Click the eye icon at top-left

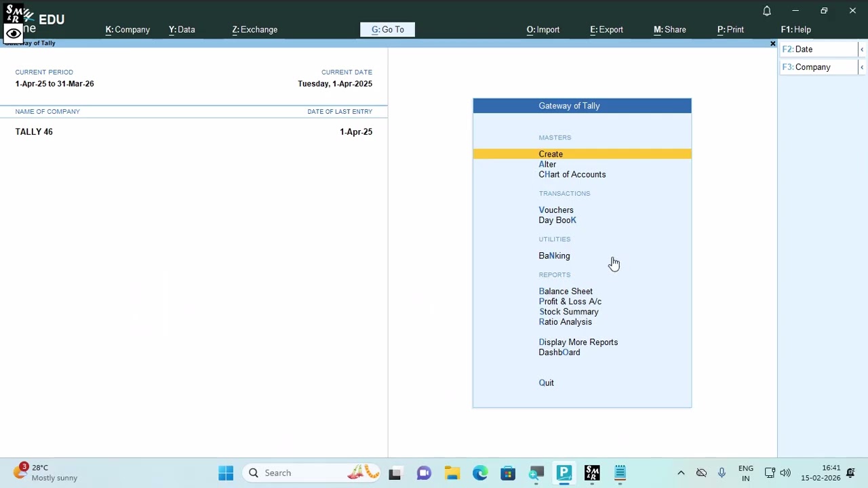[x=13, y=33]
